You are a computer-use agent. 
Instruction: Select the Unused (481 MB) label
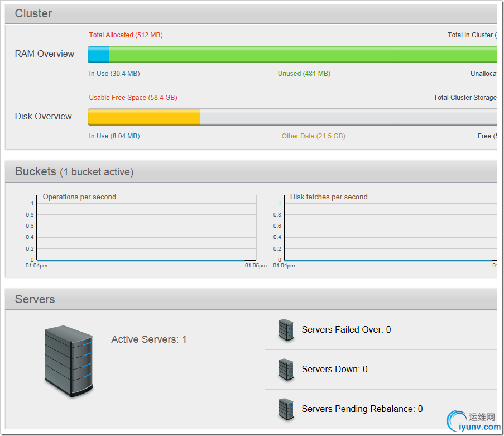pos(304,74)
